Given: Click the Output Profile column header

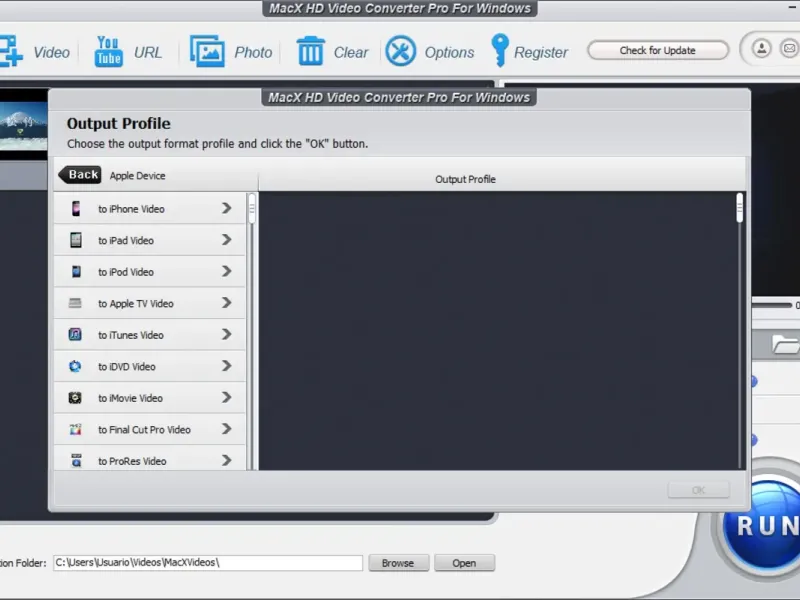Looking at the screenshot, I should pyautogui.click(x=465, y=179).
